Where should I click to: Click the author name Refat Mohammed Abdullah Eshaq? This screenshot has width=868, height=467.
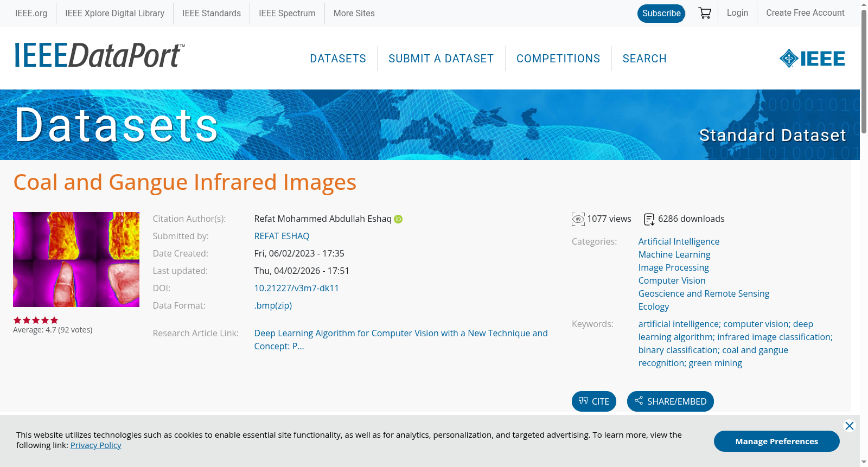click(323, 219)
